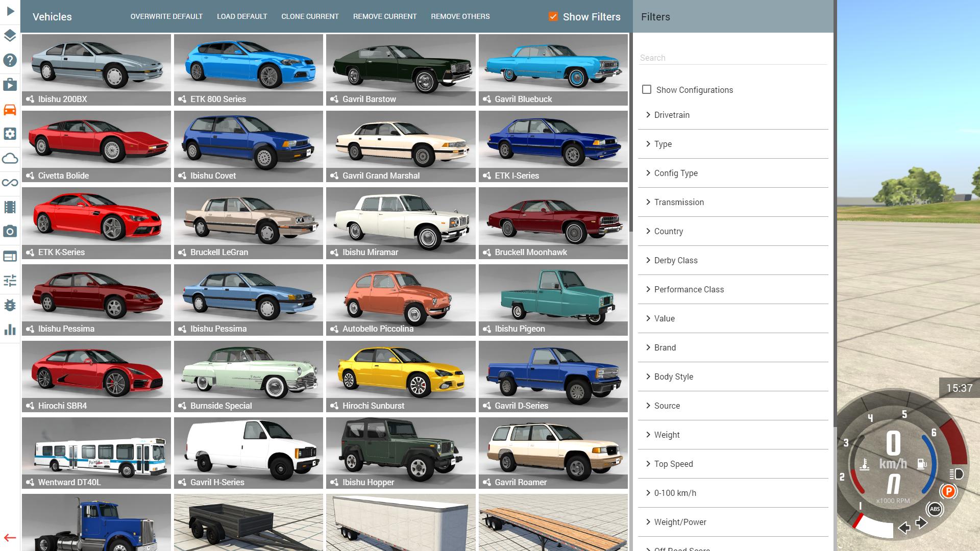
Task: Click the vehicle filter Search field
Action: tap(732, 58)
